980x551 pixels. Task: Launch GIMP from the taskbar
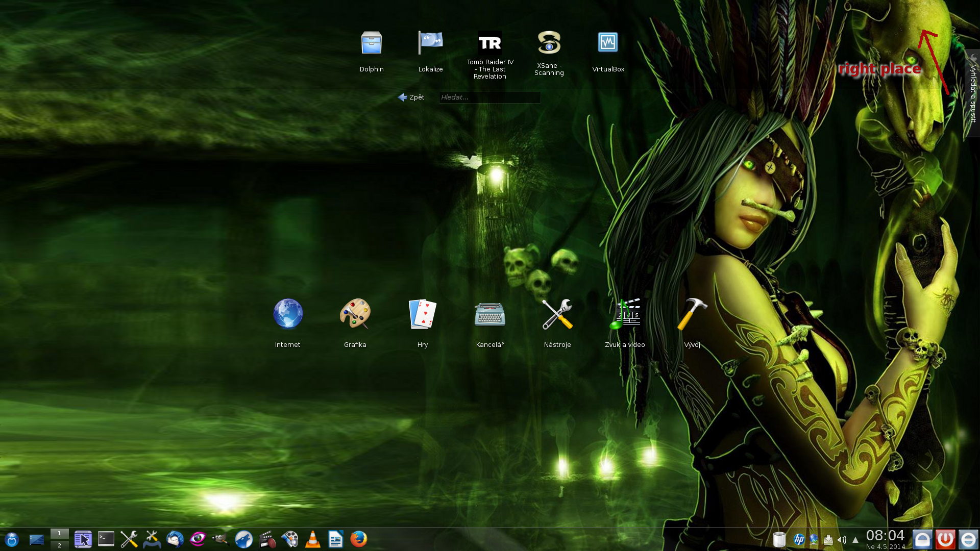(220, 539)
